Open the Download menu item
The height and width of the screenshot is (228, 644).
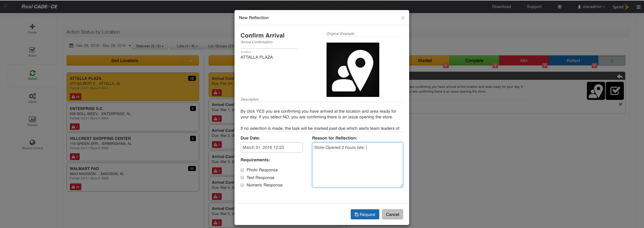coord(501,7)
